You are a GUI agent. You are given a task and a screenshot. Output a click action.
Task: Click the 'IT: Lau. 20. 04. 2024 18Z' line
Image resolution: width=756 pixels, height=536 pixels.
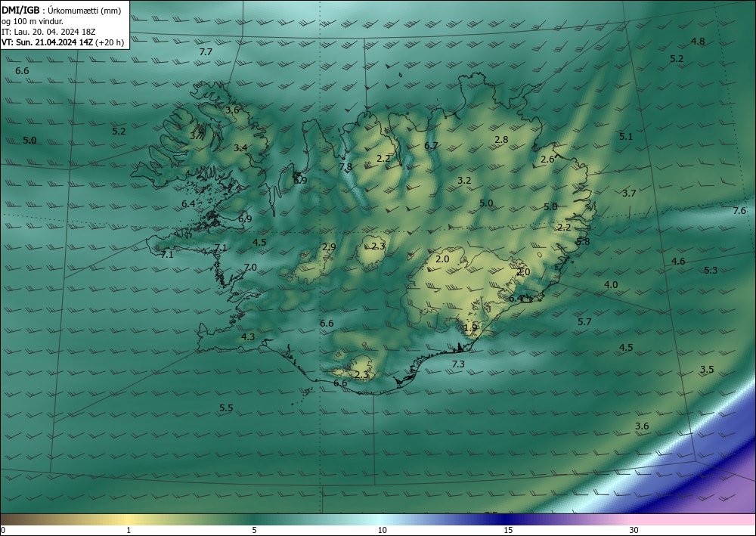click(48, 32)
